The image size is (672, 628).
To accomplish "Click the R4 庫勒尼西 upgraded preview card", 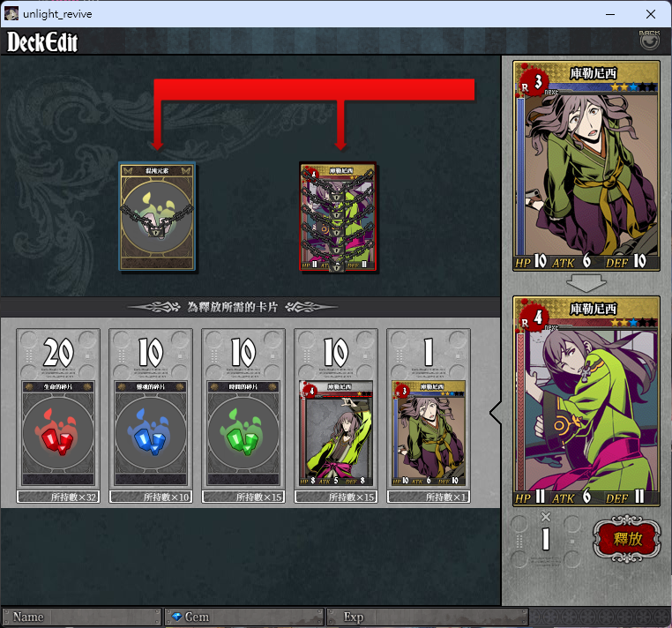I will [586, 401].
